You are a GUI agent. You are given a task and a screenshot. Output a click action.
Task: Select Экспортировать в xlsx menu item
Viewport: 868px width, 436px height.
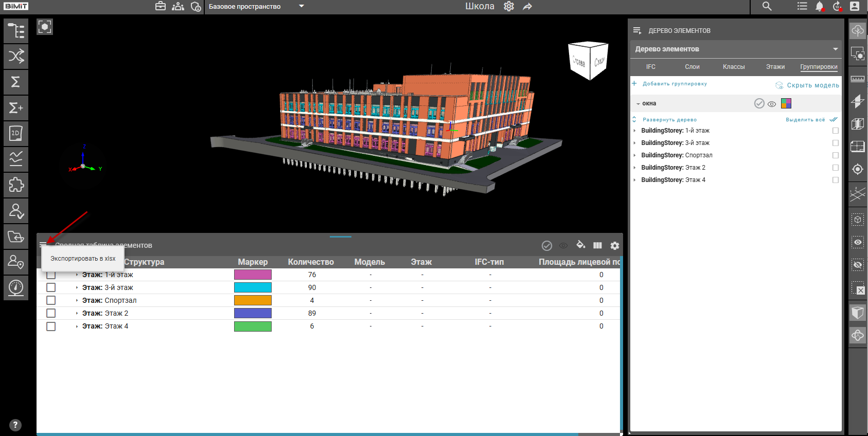83,259
